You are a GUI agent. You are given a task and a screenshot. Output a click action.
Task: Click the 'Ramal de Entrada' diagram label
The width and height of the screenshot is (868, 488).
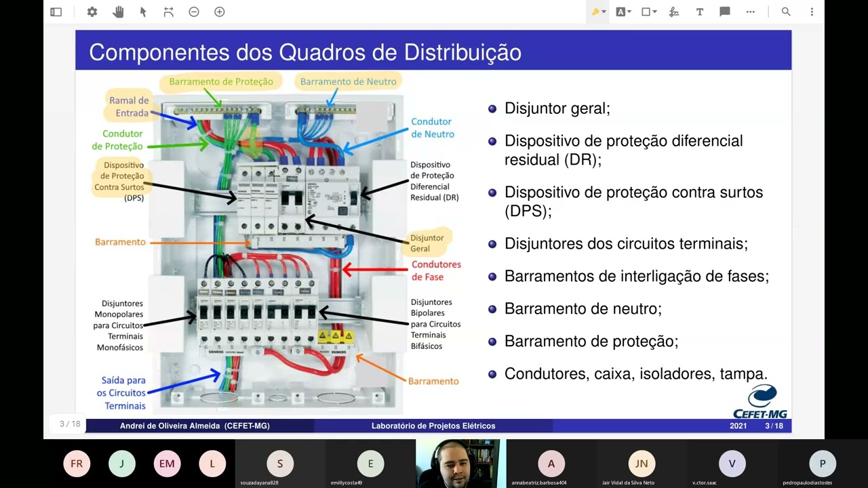point(129,107)
